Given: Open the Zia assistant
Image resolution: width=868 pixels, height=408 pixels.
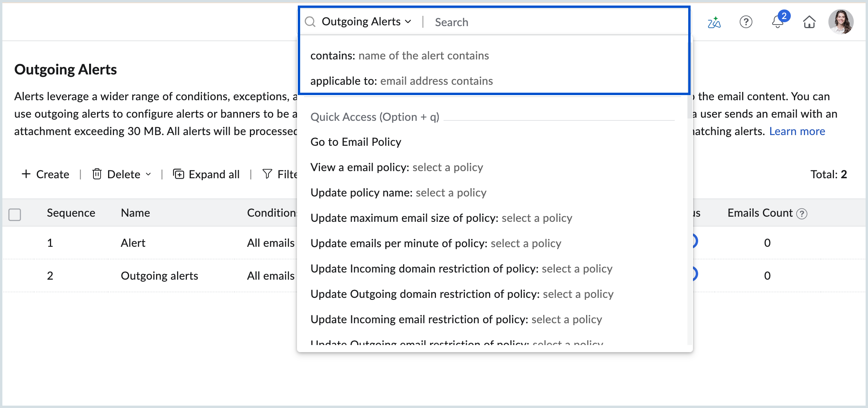Looking at the screenshot, I should coord(714,22).
